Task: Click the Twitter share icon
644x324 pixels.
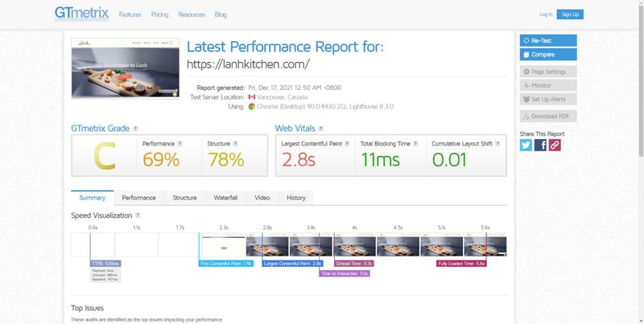Action: click(526, 145)
